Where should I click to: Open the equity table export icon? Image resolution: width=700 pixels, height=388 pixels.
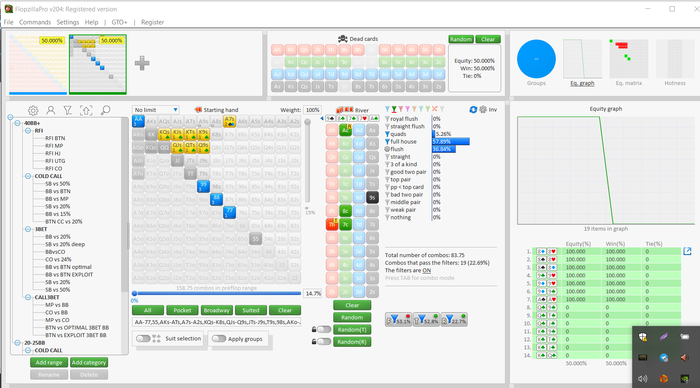pyautogui.click(x=687, y=251)
